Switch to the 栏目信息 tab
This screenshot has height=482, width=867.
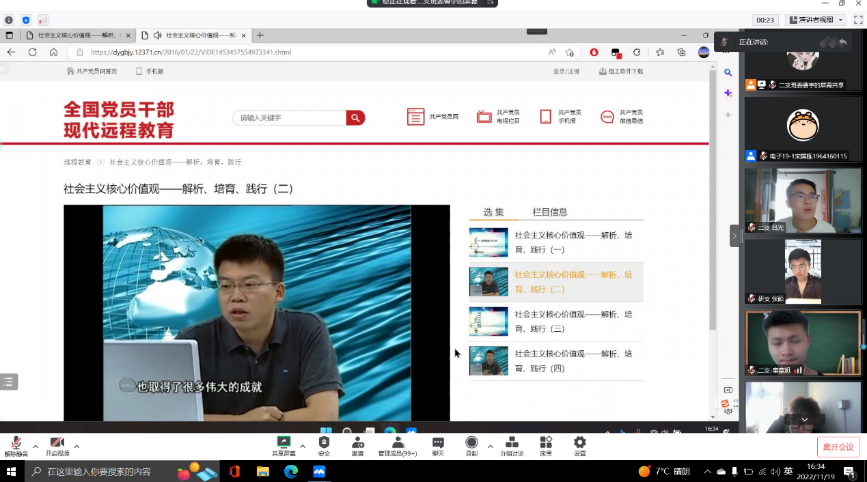549,212
